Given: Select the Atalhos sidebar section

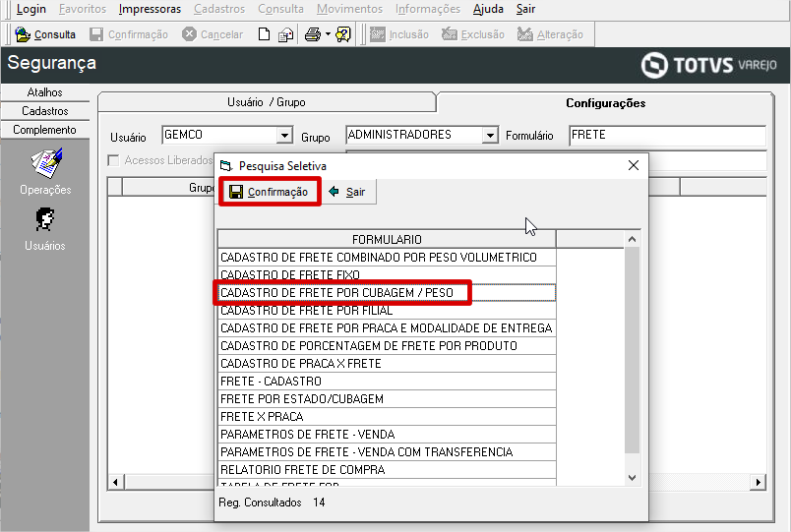Looking at the screenshot, I should click(45, 92).
